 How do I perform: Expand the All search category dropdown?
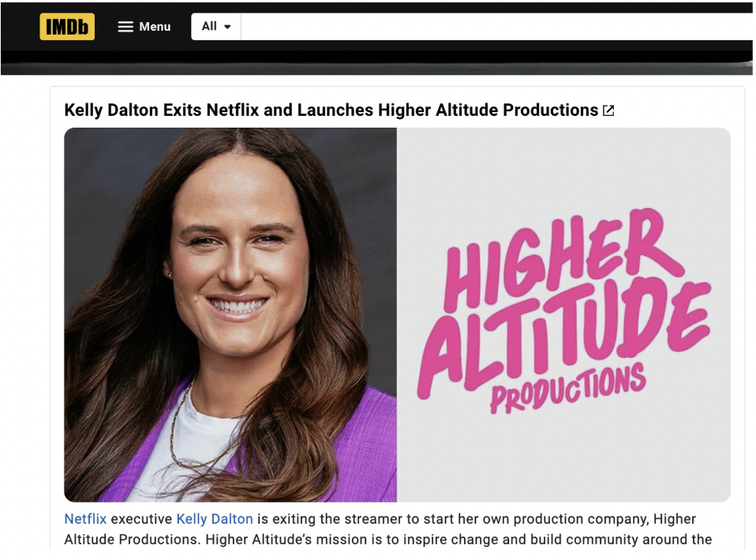(x=216, y=27)
